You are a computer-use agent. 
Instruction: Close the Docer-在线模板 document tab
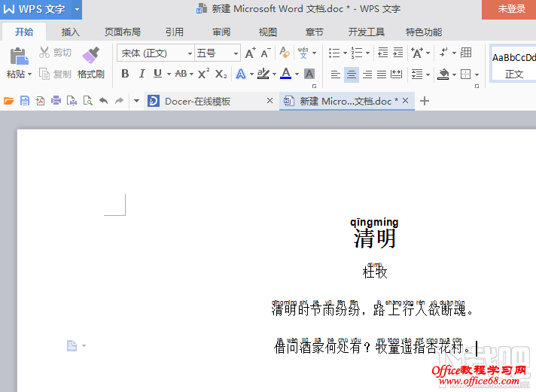tap(270, 101)
